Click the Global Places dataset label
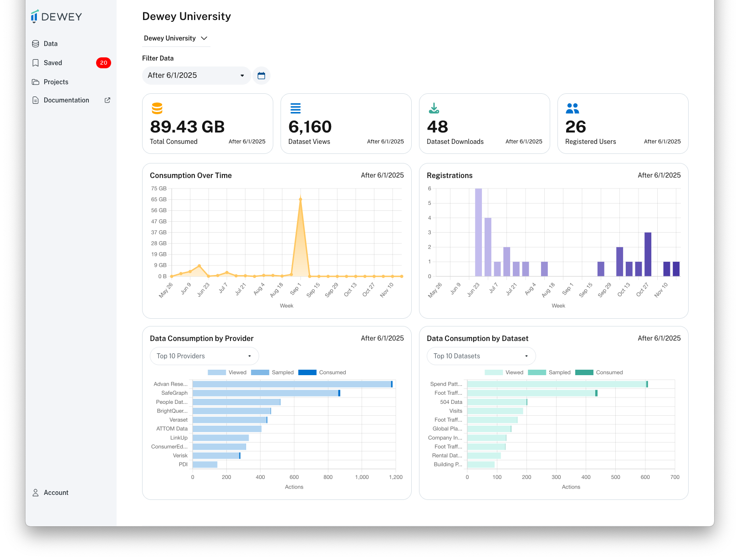The width and height of the screenshot is (736, 560). [447, 429]
